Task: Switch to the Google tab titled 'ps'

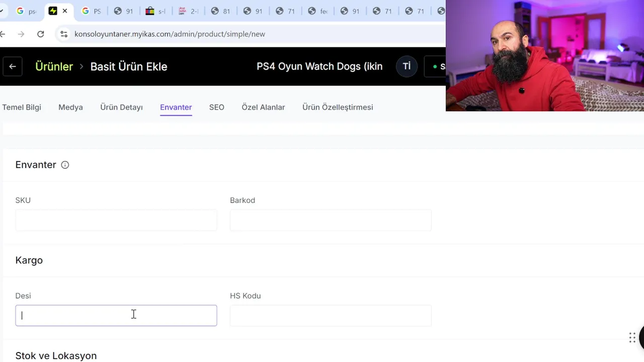Action: point(26,11)
